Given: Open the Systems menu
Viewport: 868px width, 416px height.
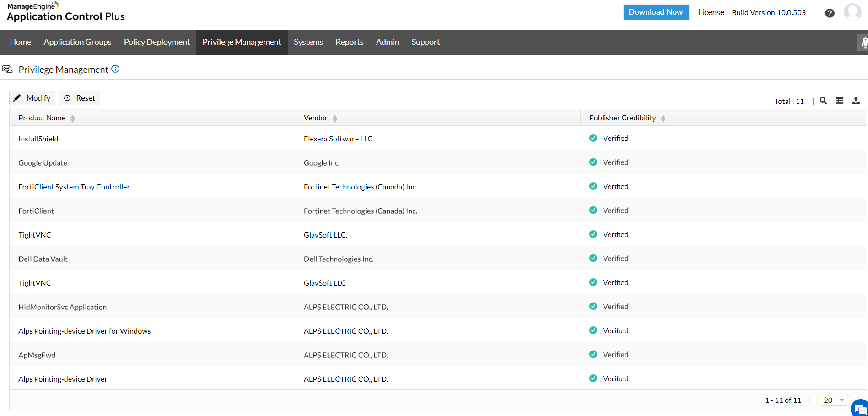Looking at the screenshot, I should pyautogui.click(x=308, y=42).
